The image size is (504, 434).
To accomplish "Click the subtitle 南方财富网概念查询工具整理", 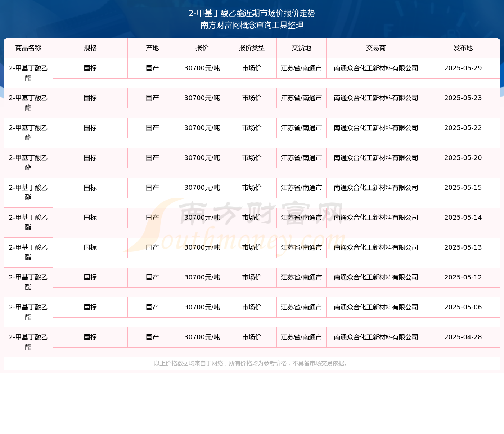I will 252,25.
